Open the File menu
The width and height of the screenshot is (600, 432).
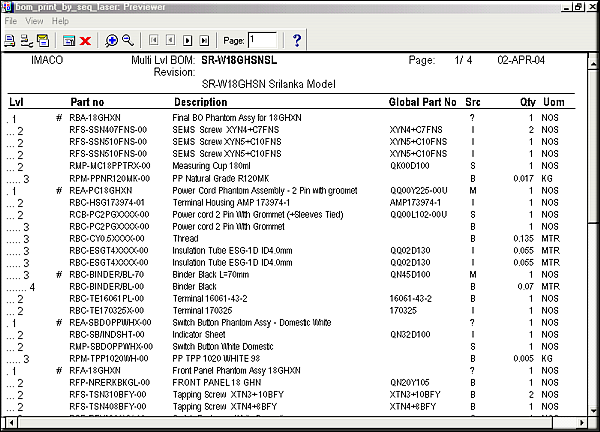[11, 20]
